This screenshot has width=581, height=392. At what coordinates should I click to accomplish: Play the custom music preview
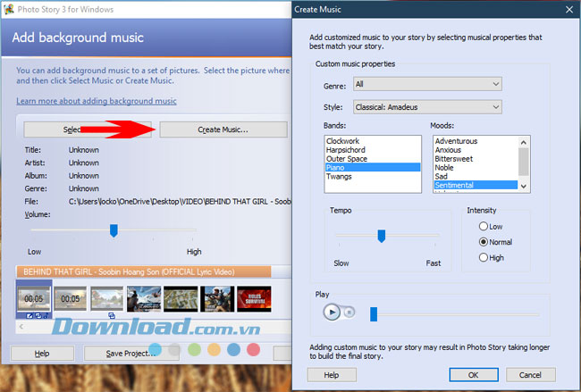332,312
